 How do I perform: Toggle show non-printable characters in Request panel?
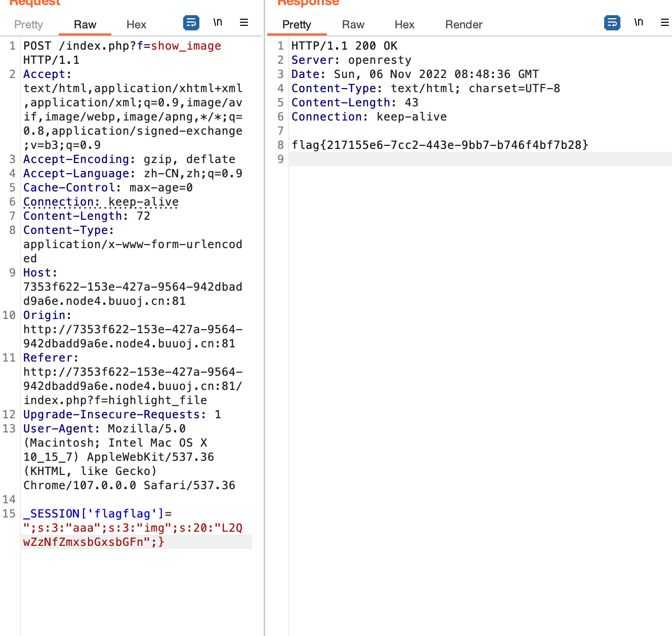[218, 22]
